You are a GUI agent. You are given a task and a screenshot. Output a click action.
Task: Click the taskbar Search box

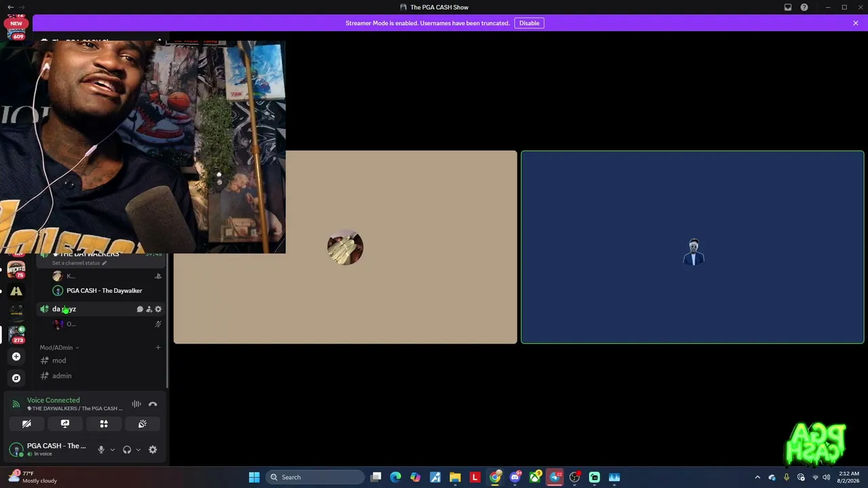315,477
